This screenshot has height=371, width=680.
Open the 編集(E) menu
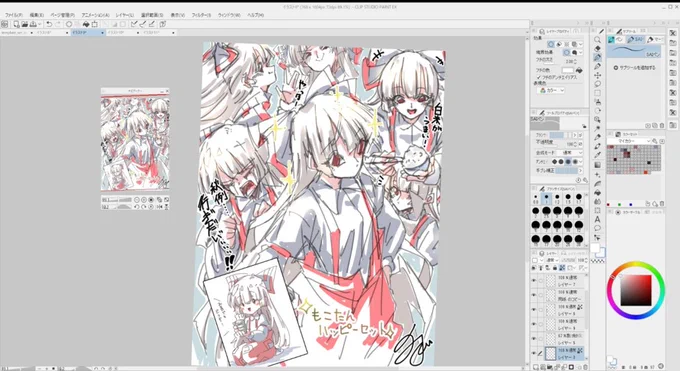tap(36, 15)
